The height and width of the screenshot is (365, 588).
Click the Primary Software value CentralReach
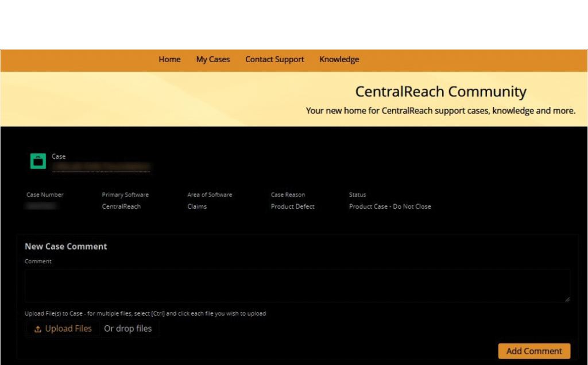click(121, 206)
